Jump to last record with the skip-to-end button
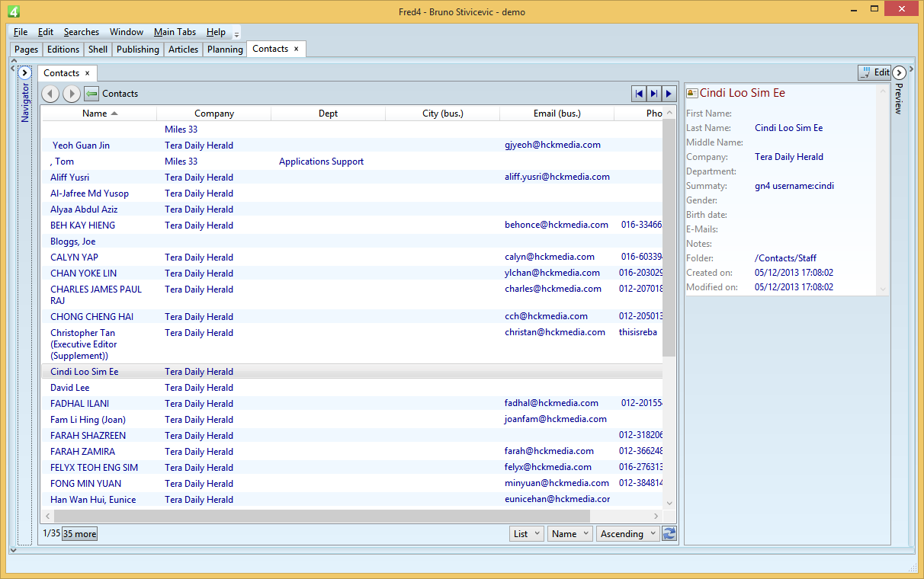The image size is (924, 579). point(654,94)
